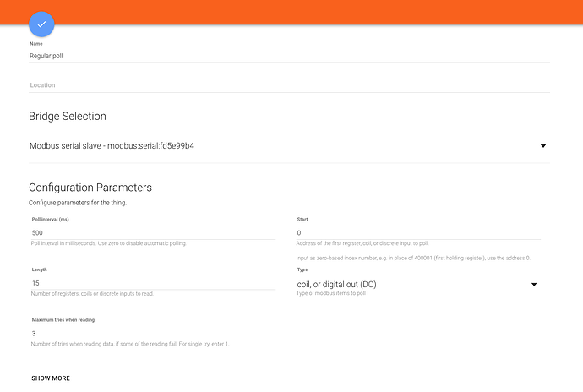583x392 pixels.
Task: Click the Name field containing Regular poll
Action: 289,56
